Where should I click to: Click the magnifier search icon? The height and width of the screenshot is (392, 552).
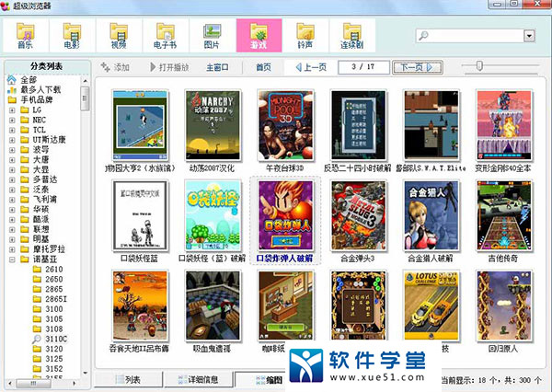tap(424, 36)
